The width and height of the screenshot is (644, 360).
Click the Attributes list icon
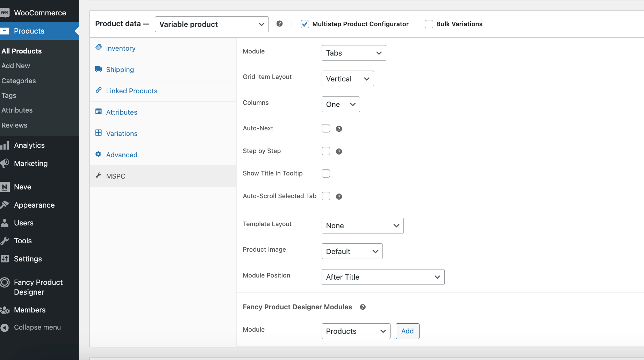tap(99, 111)
